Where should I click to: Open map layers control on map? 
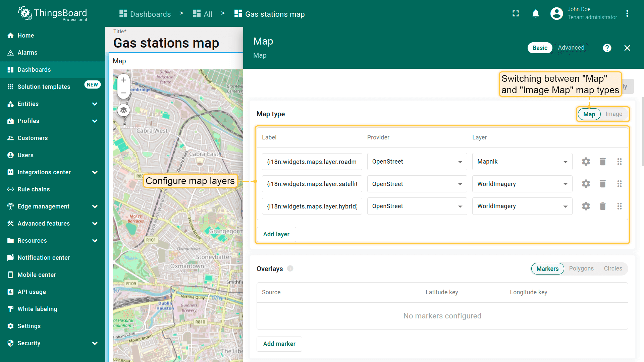123,110
